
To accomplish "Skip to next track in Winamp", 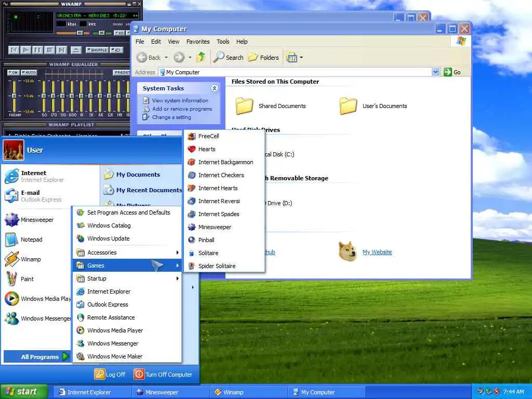I will (61, 50).
